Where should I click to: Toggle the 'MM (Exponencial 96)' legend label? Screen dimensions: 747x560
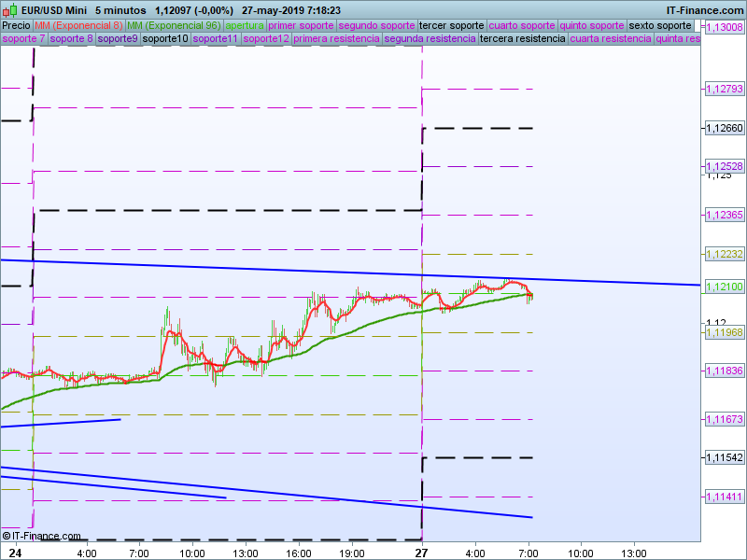tap(174, 25)
